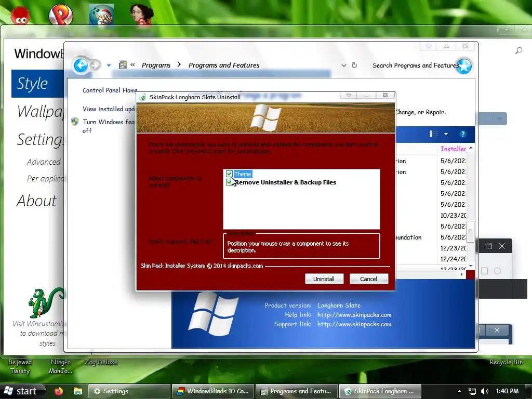Uncheck Remove Uninstaller & Backup Files
This screenshot has width=532, height=399.
click(x=229, y=182)
